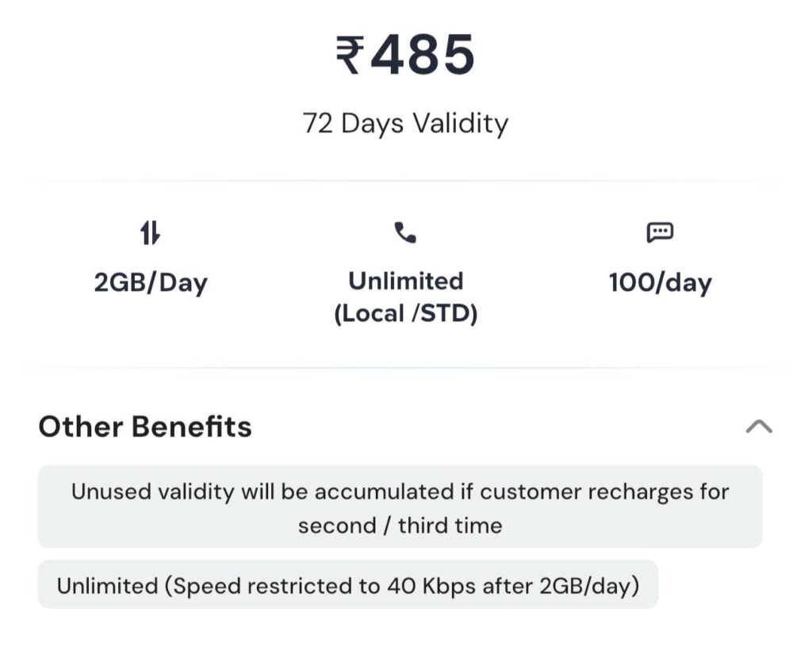Tap the rupee currency symbol

click(x=350, y=55)
